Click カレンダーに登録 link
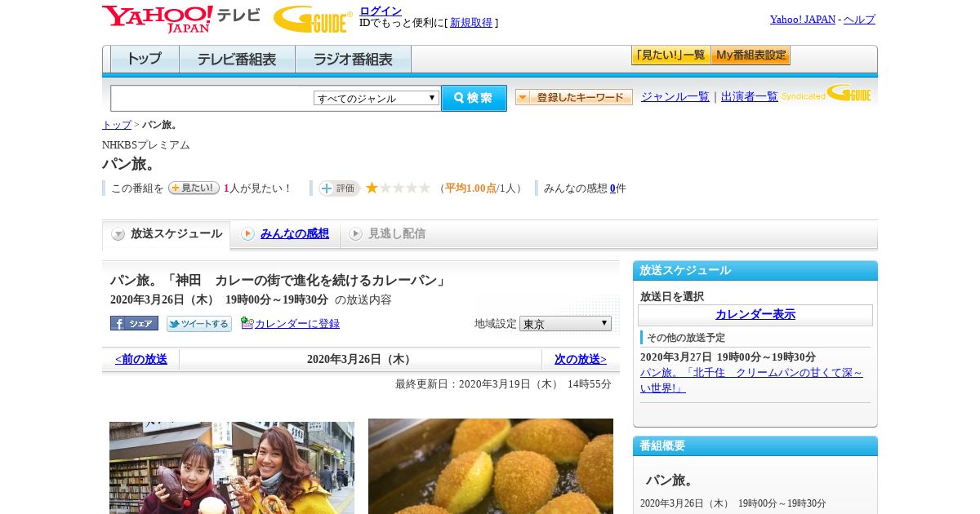This screenshot has width=980, height=514. click(x=297, y=323)
